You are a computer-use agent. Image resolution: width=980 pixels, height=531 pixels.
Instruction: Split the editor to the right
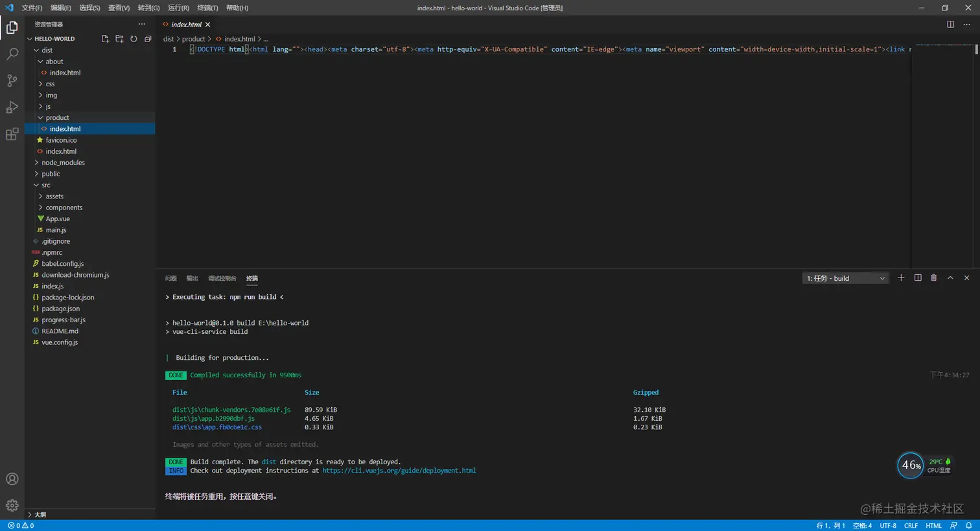coord(950,25)
